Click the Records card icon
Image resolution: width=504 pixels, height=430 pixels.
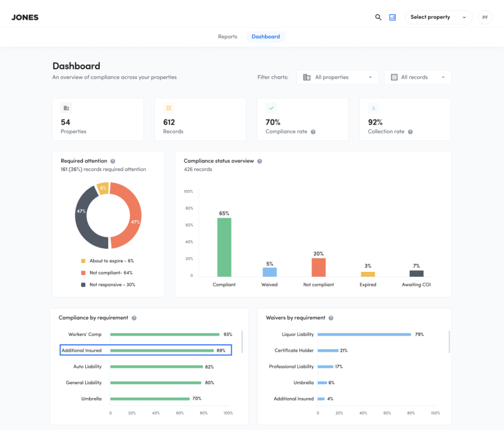(169, 108)
